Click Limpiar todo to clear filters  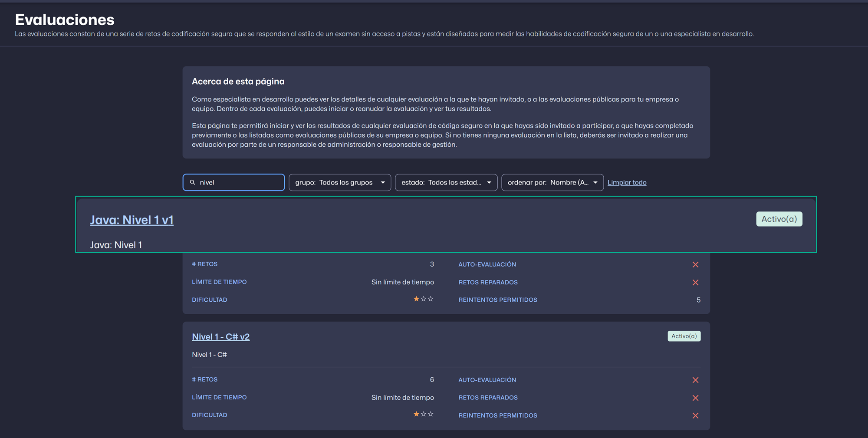[627, 182]
